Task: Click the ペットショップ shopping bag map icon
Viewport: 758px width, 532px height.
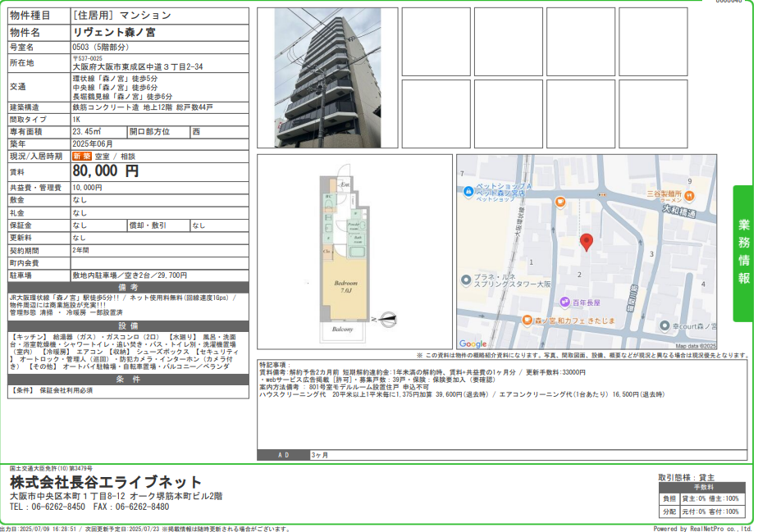Action: click(x=467, y=191)
